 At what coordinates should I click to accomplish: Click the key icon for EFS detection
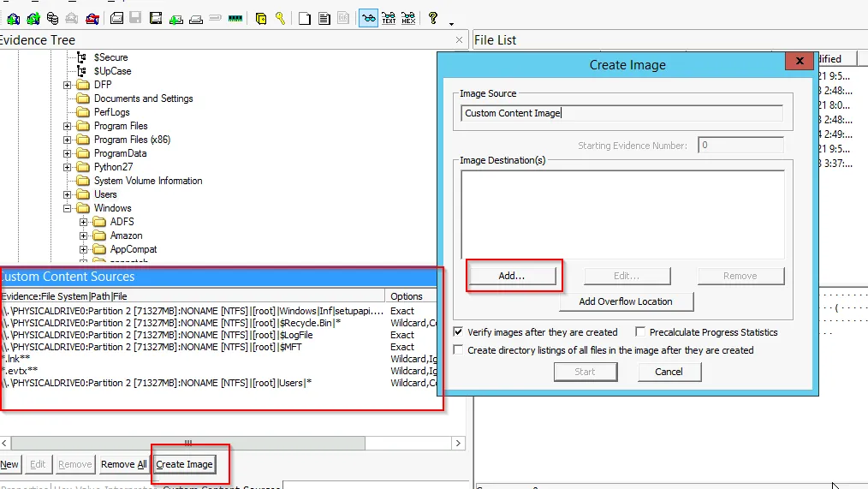(280, 18)
